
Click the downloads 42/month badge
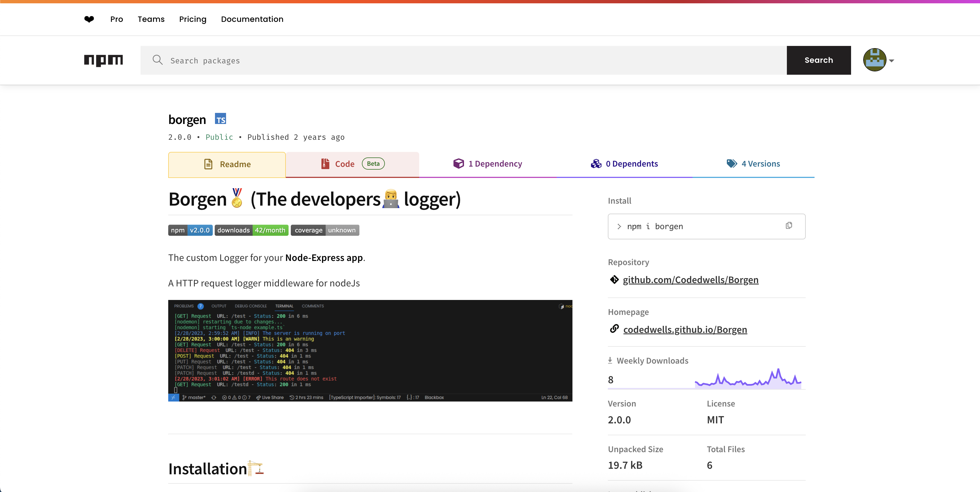point(251,230)
